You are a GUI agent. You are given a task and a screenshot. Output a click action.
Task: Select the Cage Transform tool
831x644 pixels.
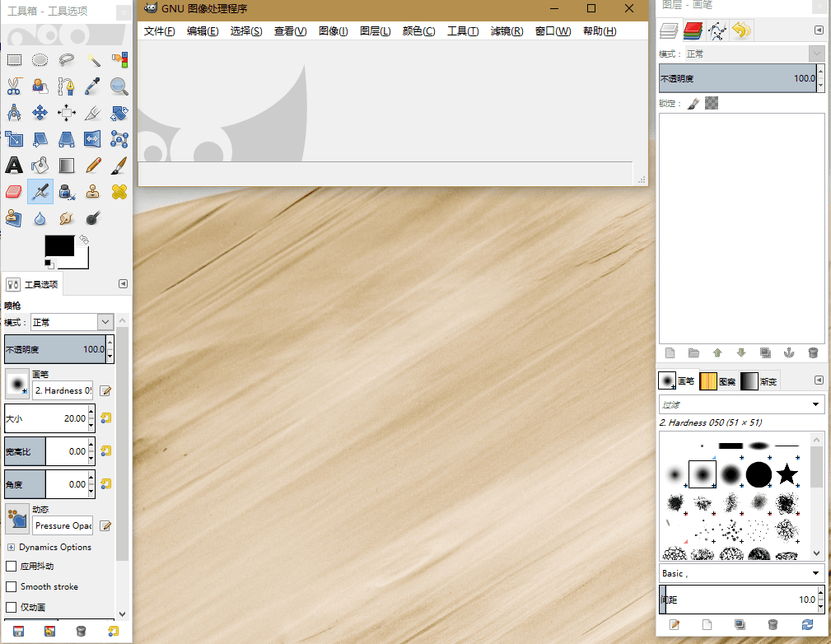coord(119,139)
